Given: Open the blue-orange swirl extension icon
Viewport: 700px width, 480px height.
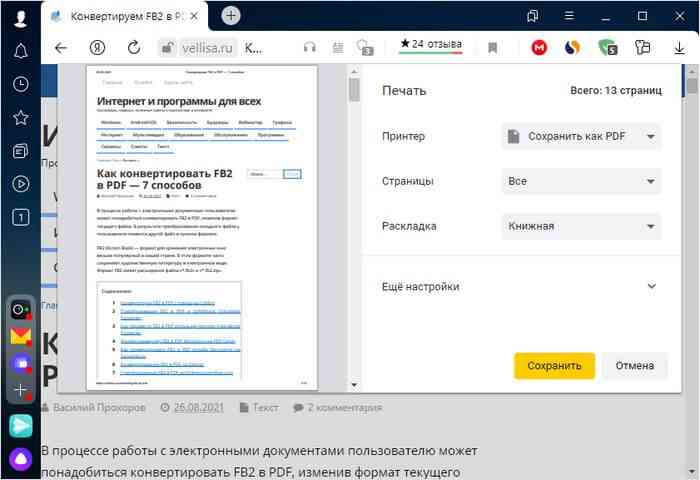Looking at the screenshot, I should (572, 47).
